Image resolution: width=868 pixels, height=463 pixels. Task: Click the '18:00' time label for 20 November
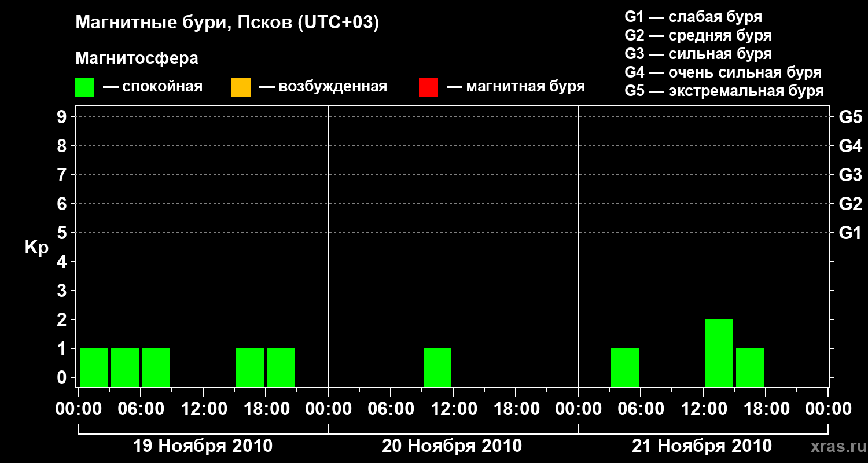[516, 409]
